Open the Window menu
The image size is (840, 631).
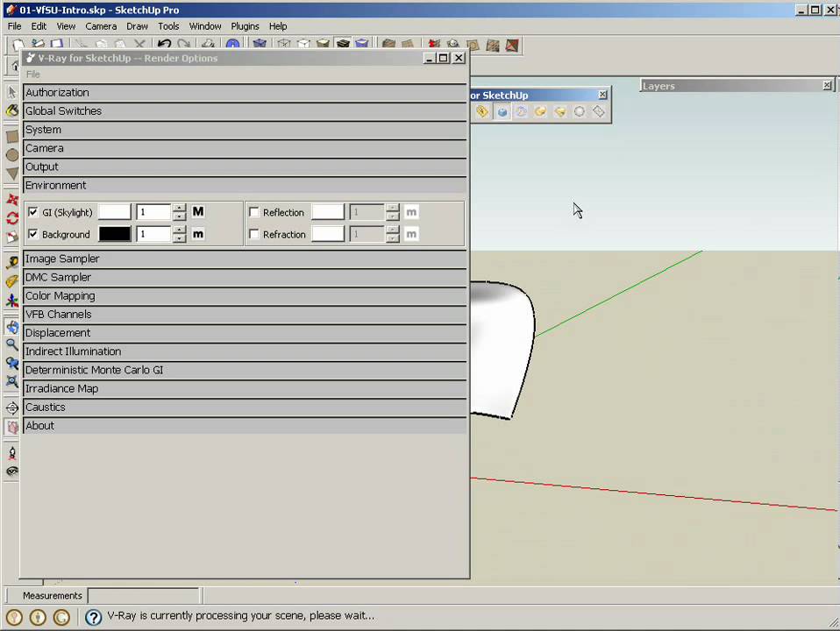205,26
